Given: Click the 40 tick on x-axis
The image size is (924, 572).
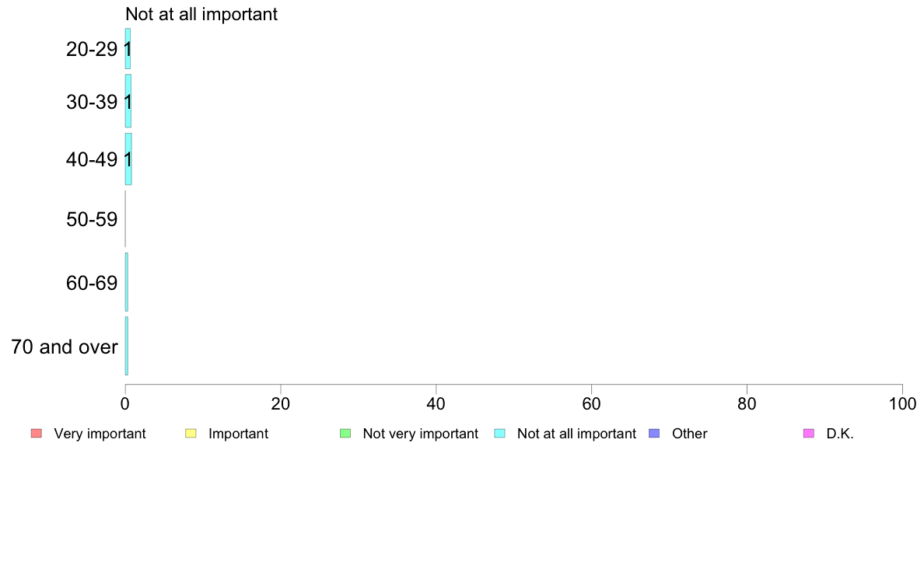Looking at the screenshot, I should pyautogui.click(x=436, y=403).
